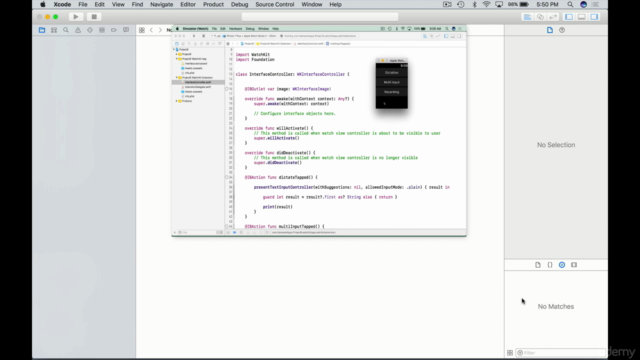The image size is (640, 360).
Task: Open the Product menu
Action: click(x=213, y=4)
